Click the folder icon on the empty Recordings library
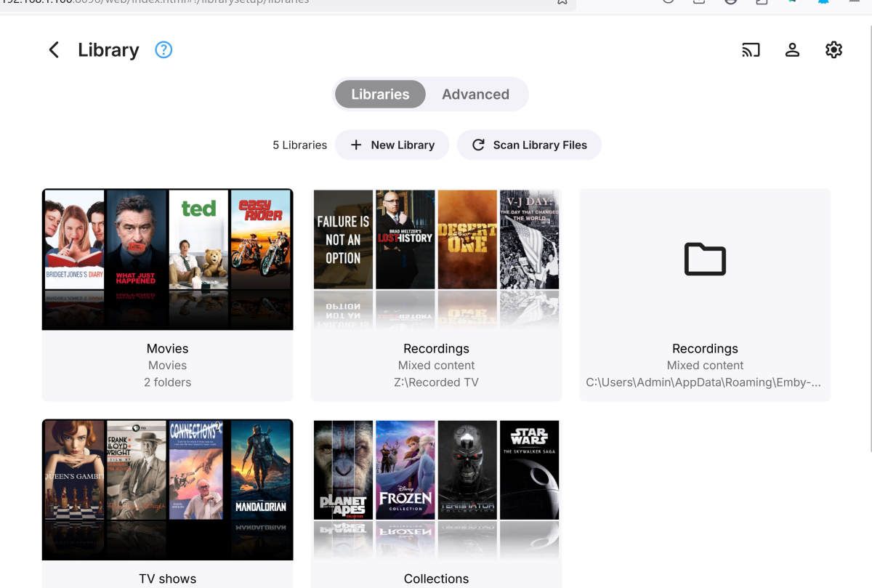872x588 pixels. [x=705, y=259]
